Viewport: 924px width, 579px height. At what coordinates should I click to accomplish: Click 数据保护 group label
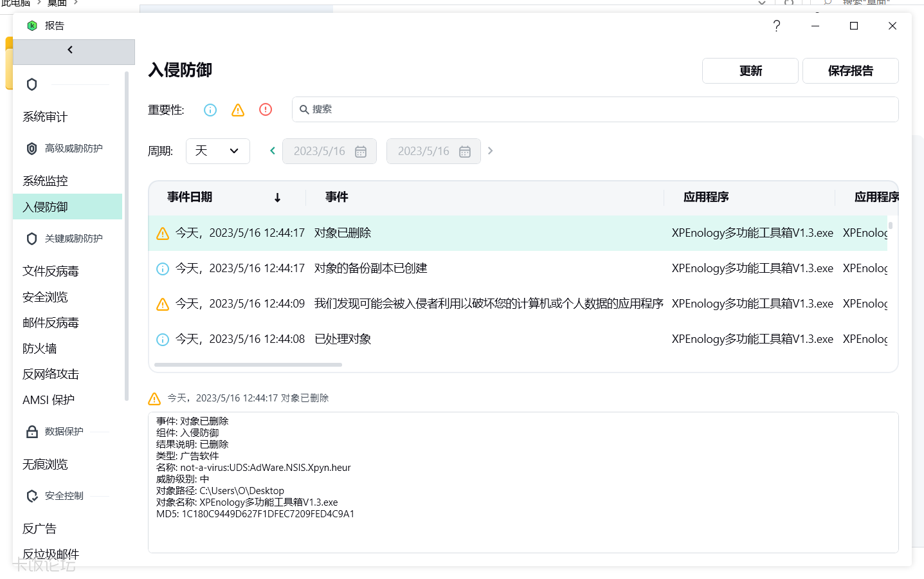64,432
